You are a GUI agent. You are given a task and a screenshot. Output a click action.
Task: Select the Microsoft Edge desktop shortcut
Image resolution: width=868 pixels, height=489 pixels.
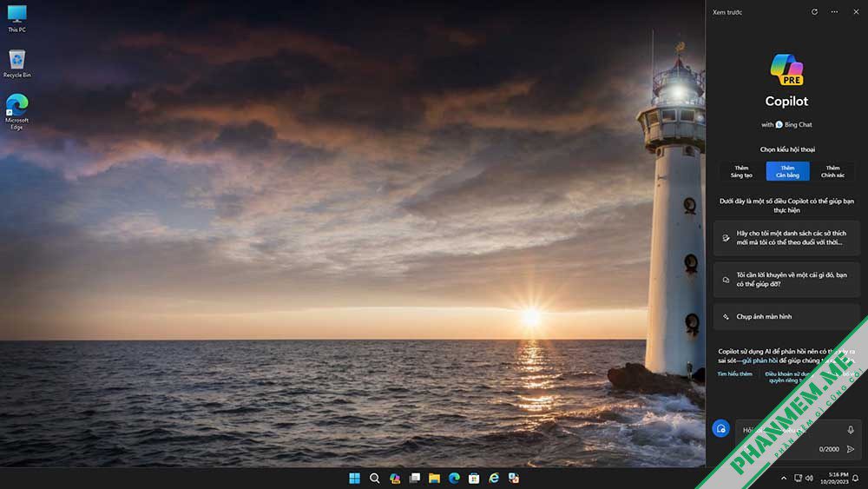pyautogui.click(x=16, y=112)
